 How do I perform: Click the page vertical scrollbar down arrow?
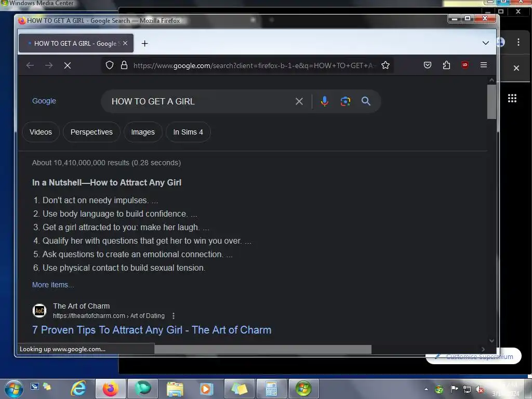[491, 341]
